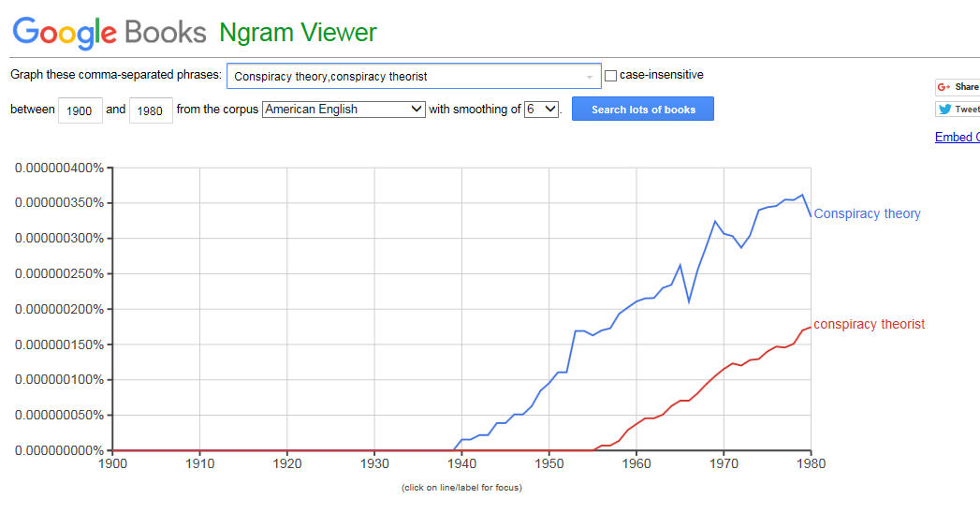Open the Embed Chart link
The image size is (980, 513).
[957, 138]
